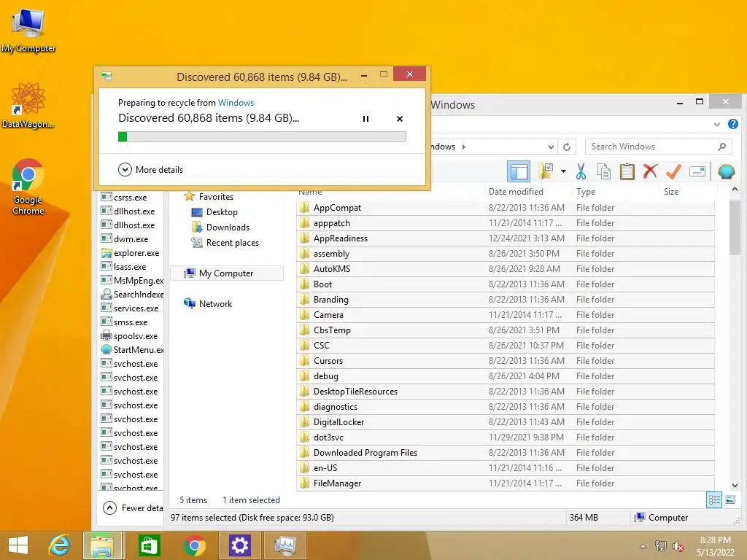
Task: Click the Copy icon in Explorer toolbar
Action: 603,171
